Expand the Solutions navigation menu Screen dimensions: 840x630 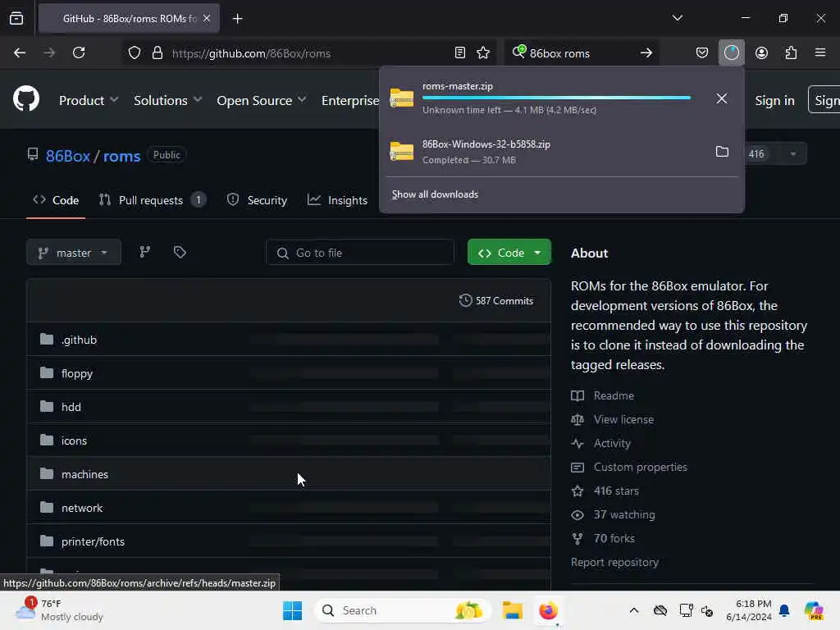pos(167,100)
